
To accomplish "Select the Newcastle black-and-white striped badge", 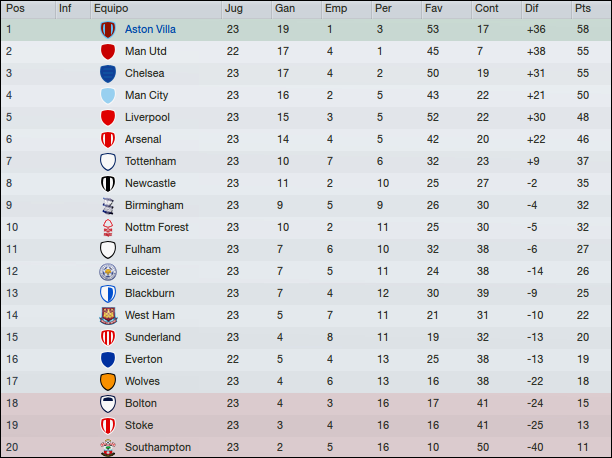I will click(108, 184).
